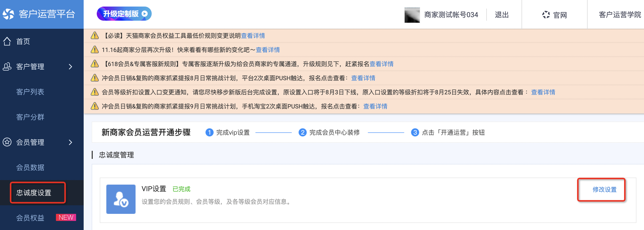Click warning icon beside 8月日常挑战计划 notice

click(94, 78)
